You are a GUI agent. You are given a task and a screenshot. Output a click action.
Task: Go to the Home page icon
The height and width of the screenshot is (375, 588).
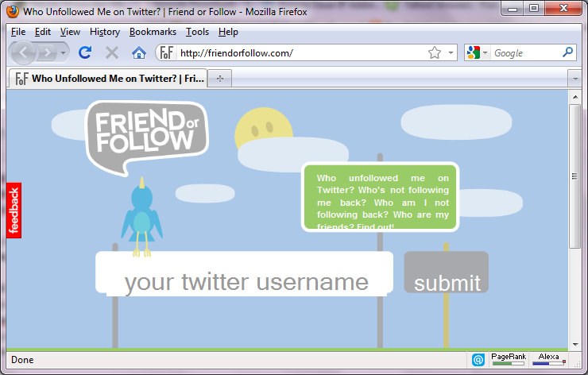click(x=139, y=53)
